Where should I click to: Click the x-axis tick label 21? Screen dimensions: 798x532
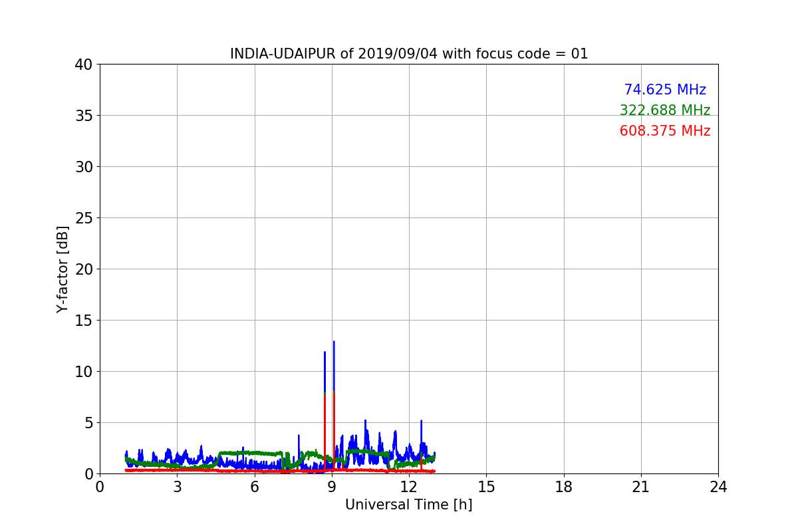[641, 487]
